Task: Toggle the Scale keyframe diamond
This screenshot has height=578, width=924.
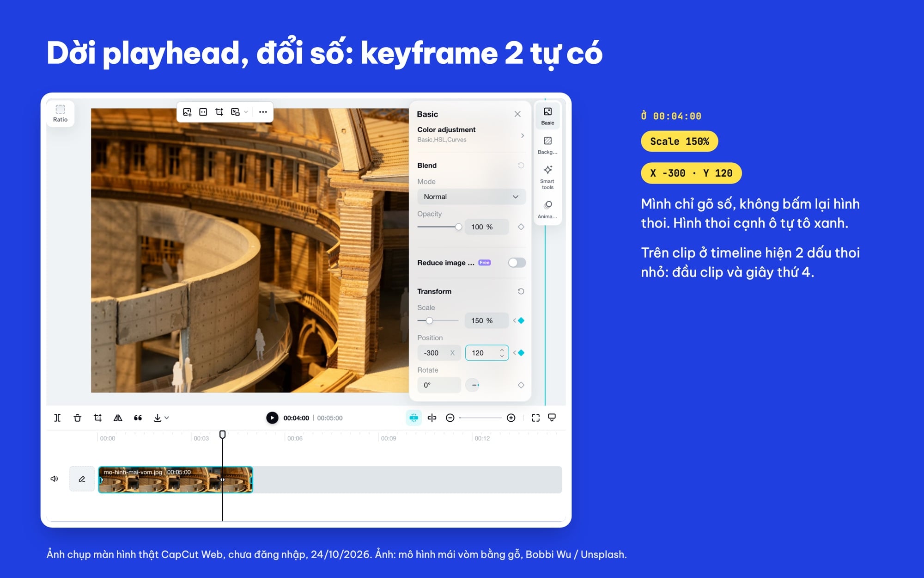Action: 521,321
